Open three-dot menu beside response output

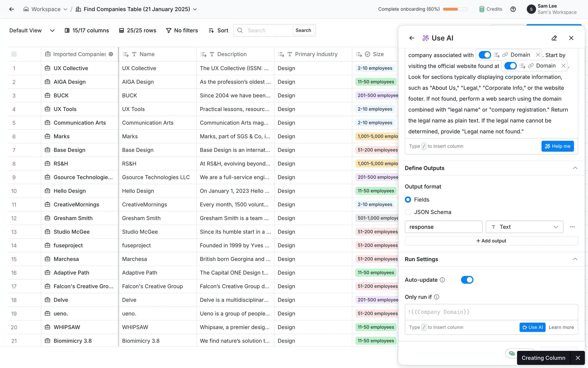coord(572,227)
